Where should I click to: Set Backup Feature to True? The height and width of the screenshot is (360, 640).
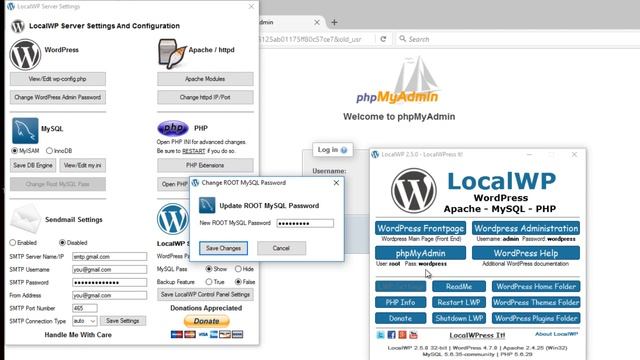tap(209, 282)
